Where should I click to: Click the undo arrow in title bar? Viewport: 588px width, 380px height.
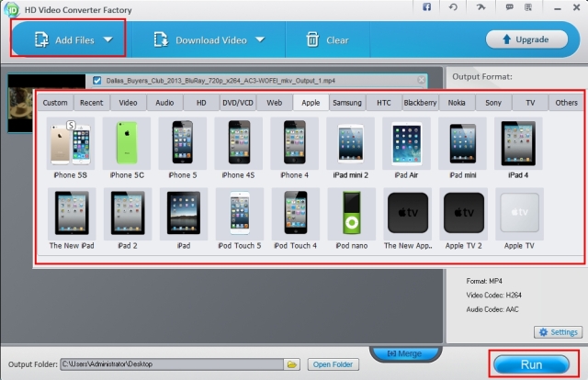tap(453, 7)
